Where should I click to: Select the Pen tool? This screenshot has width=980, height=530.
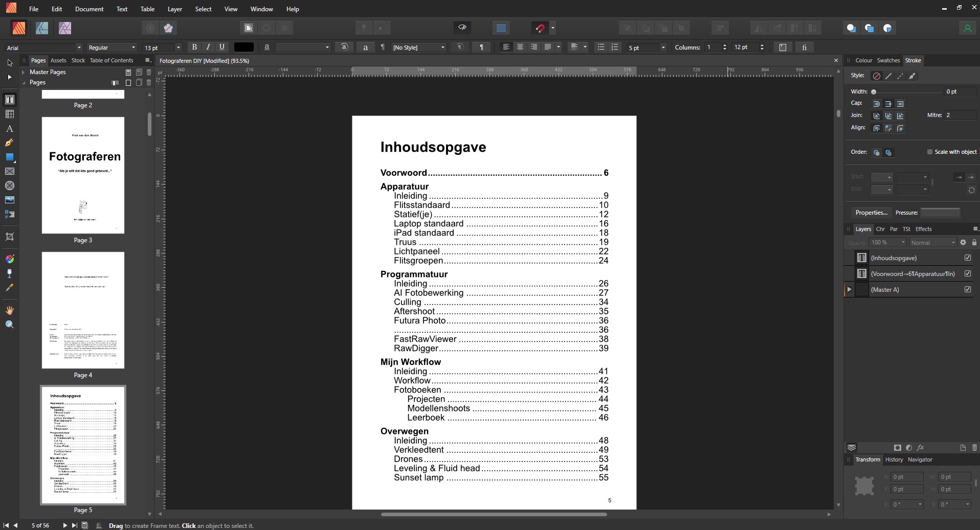(10, 143)
